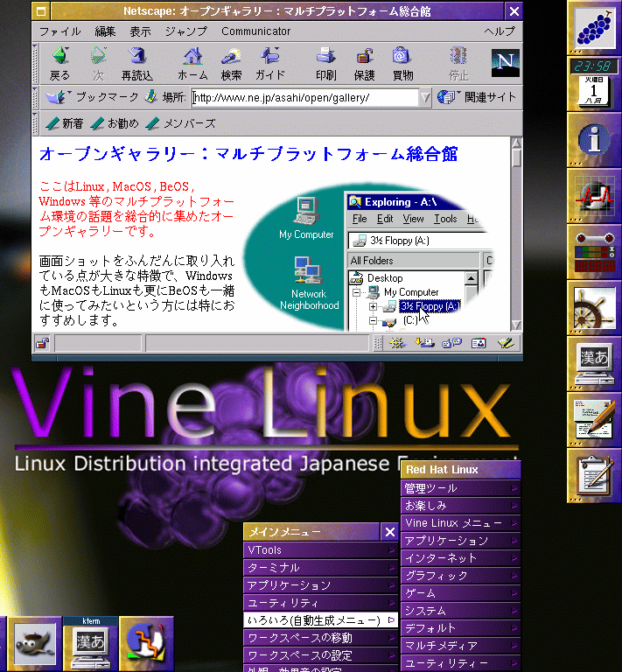Screen dimensions: 622x672
Task: Open the 新着 personal toolbar link
Action: [64, 123]
